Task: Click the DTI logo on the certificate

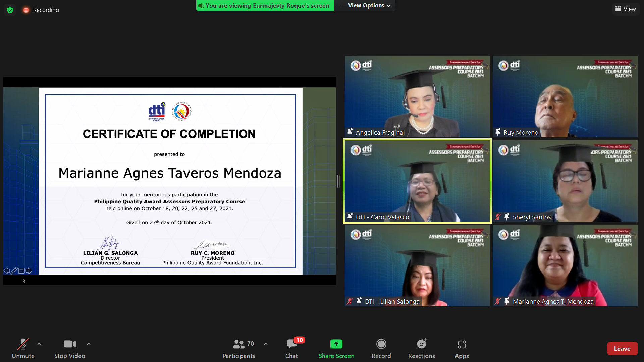Action: [157, 112]
